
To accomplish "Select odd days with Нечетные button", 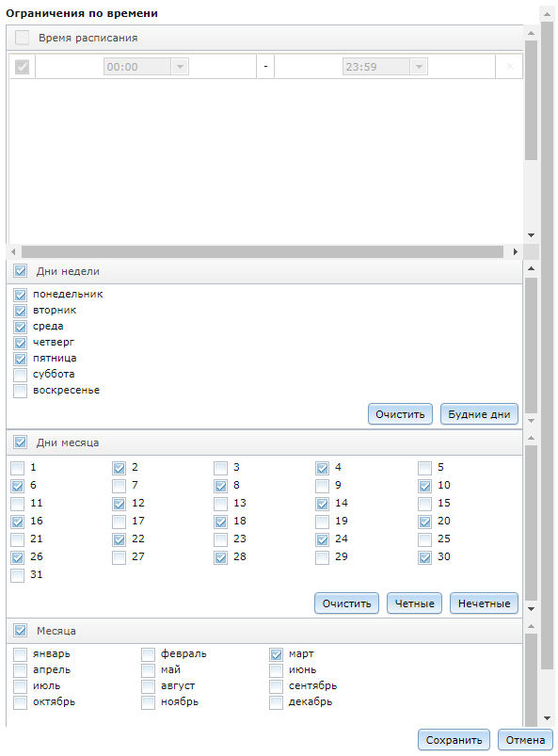I will point(484,603).
